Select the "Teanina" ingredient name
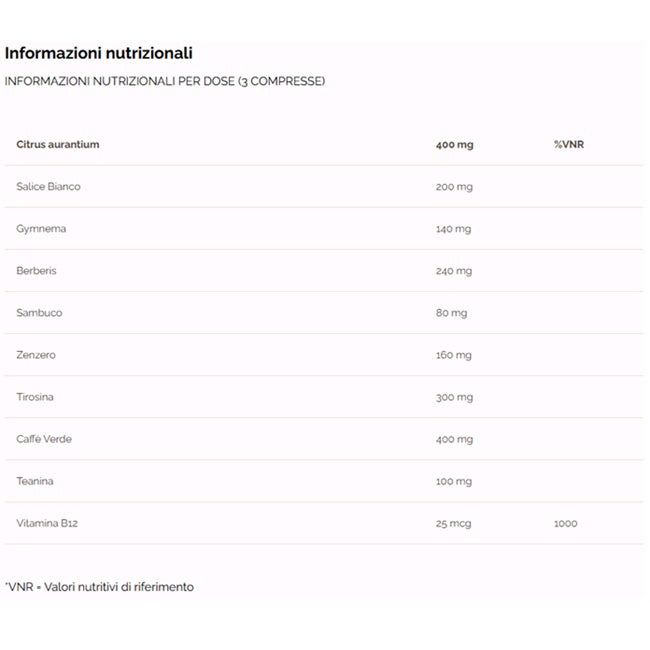The image size is (650, 650). 36,481
